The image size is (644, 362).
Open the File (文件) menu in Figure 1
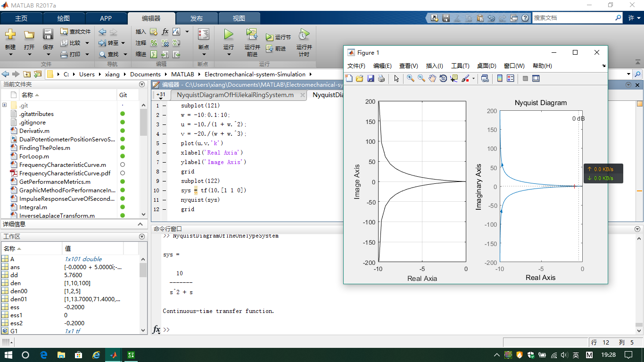tap(356, 66)
